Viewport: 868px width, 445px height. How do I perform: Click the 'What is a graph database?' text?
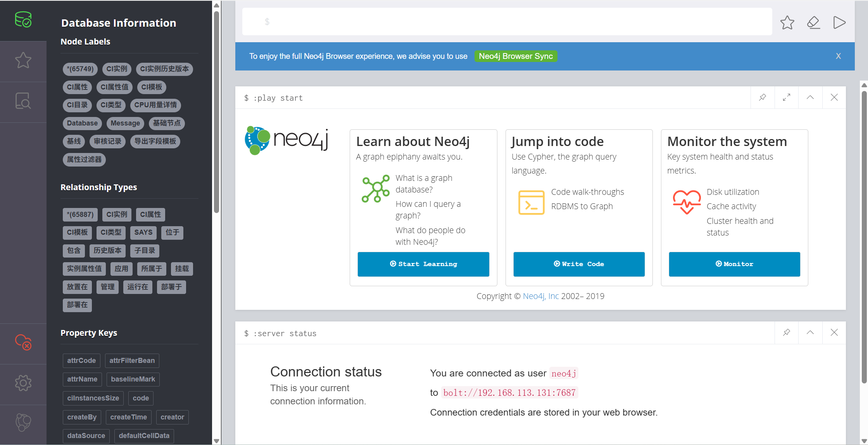(424, 184)
